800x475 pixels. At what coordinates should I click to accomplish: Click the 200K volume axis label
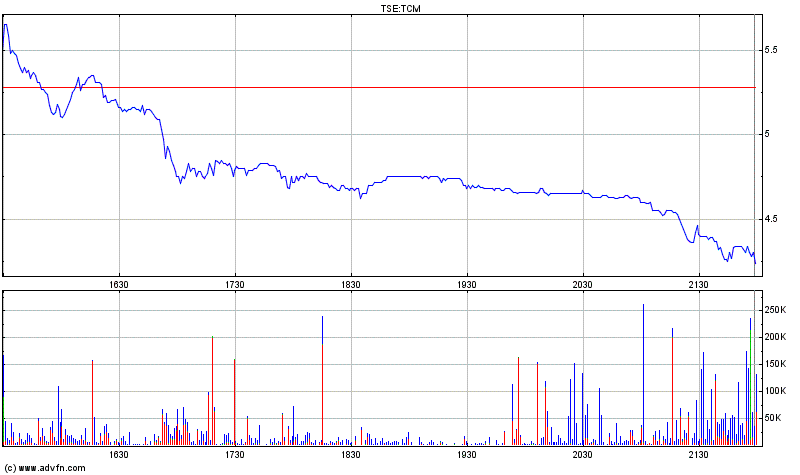click(775, 337)
